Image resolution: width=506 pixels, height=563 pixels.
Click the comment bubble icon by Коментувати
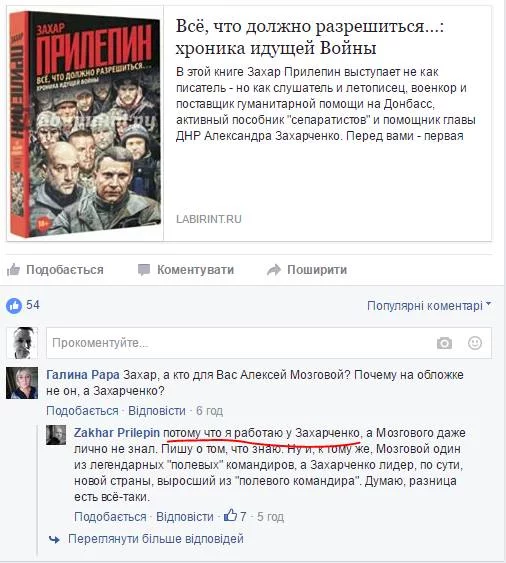point(144,270)
